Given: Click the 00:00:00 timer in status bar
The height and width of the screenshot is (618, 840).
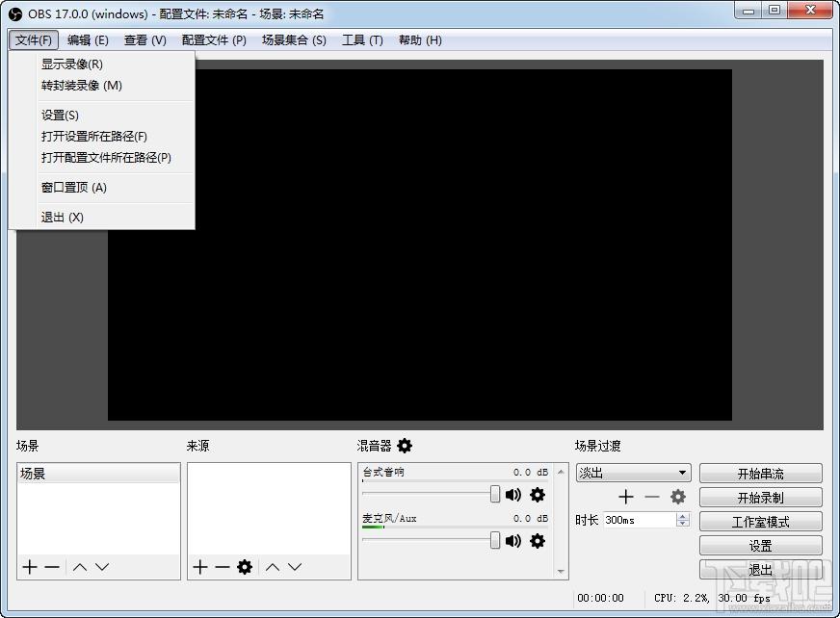Looking at the screenshot, I should click(x=600, y=598).
